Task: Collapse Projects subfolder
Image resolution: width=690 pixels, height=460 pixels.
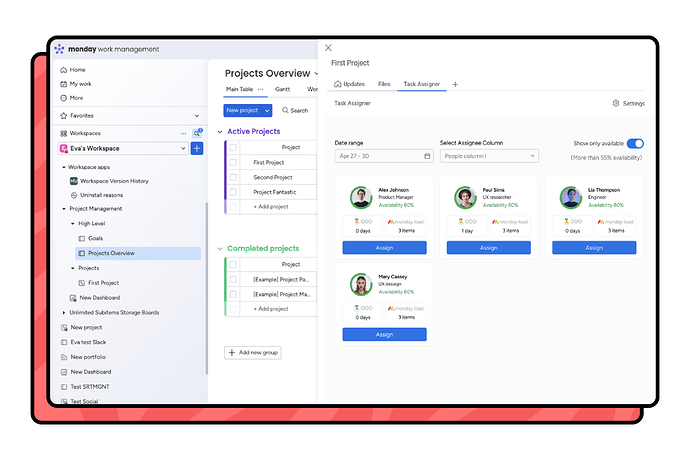Action: coord(73,268)
